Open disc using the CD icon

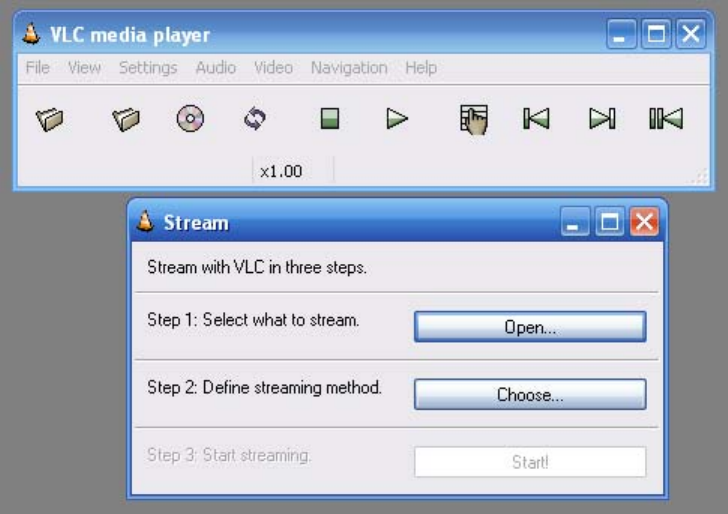190,119
